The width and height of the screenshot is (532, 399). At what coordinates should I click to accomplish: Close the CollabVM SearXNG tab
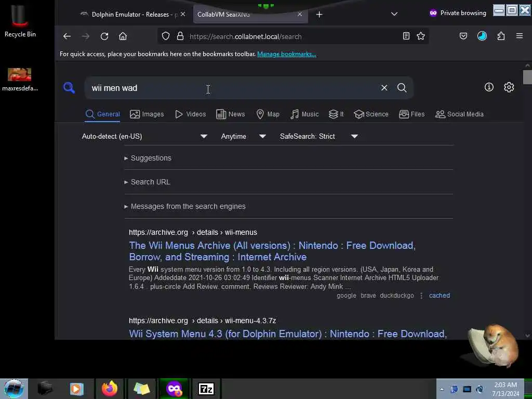(300, 14)
